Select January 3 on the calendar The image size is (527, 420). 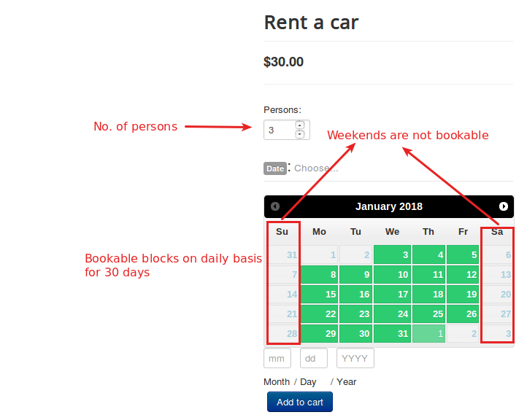point(392,254)
